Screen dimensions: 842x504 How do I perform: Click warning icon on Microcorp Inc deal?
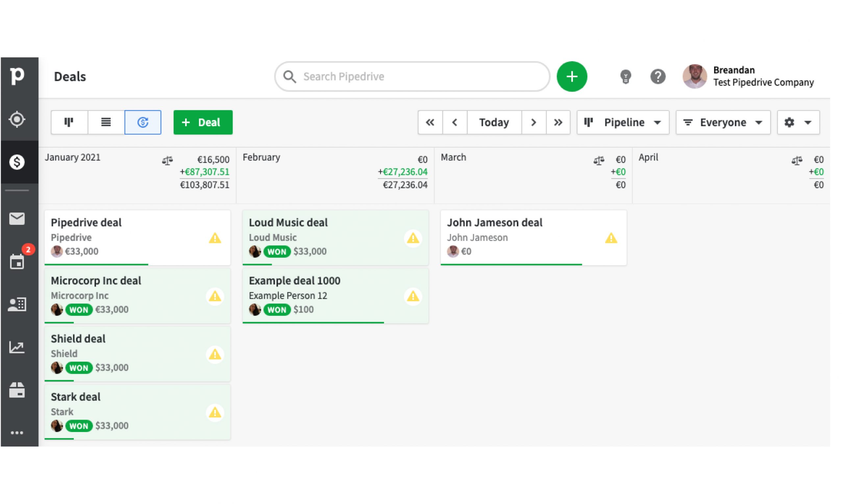pyautogui.click(x=215, y=296)
